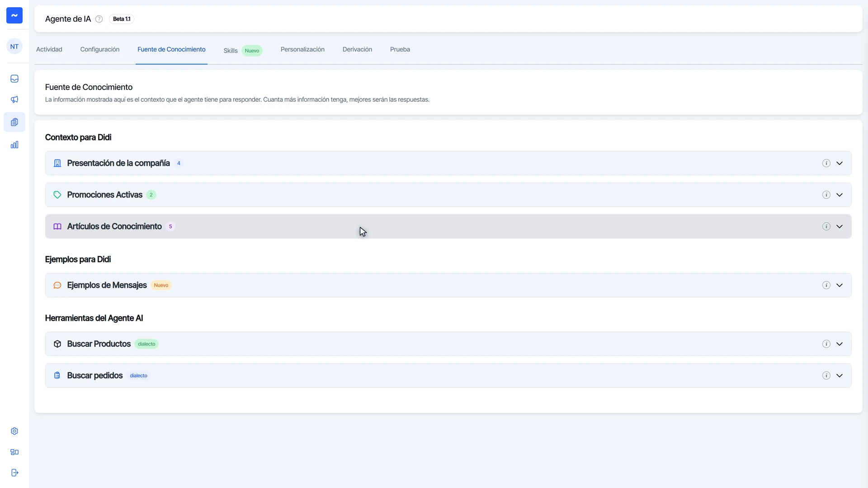Expand Buscar Productos chevron
The width and height of the screenshot is (868, 488).
pyautogui.click(x=840, y=344)
